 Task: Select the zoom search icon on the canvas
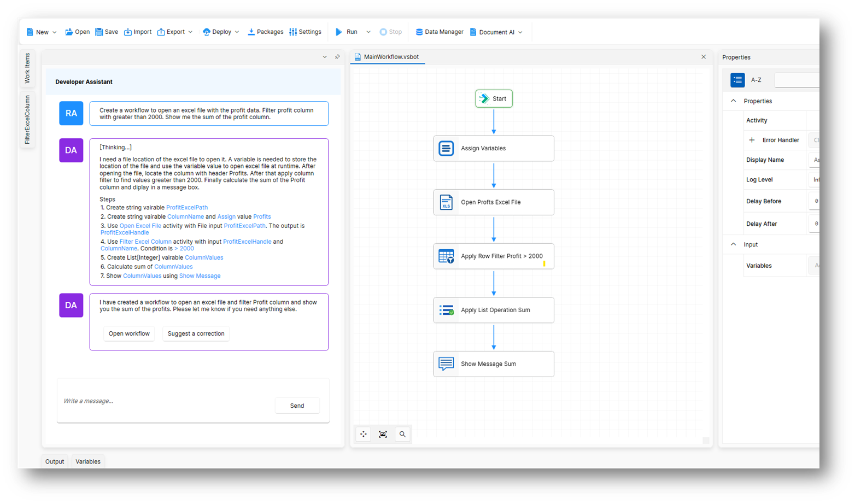[x=402, y=434]
